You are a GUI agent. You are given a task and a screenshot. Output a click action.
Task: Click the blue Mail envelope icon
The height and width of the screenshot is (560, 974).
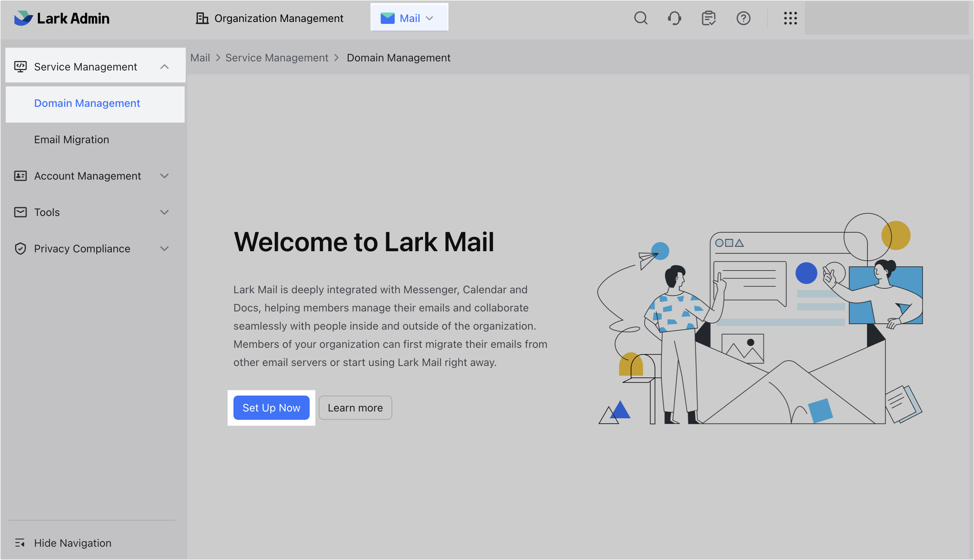[x=387, y=18]
